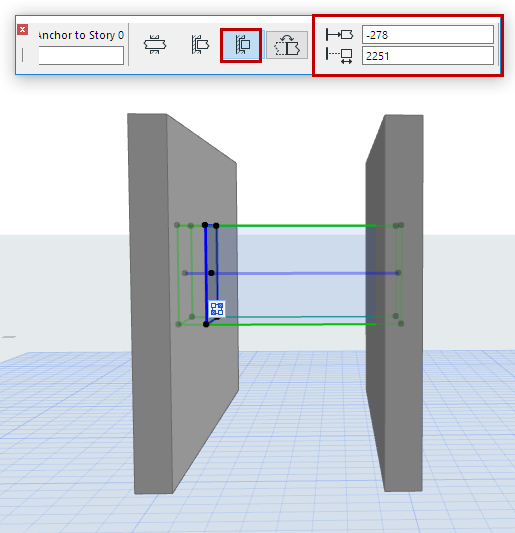Select the beam centered on wall icon
This screenshot has height=533, width=515.
click(x=155, y=45)
